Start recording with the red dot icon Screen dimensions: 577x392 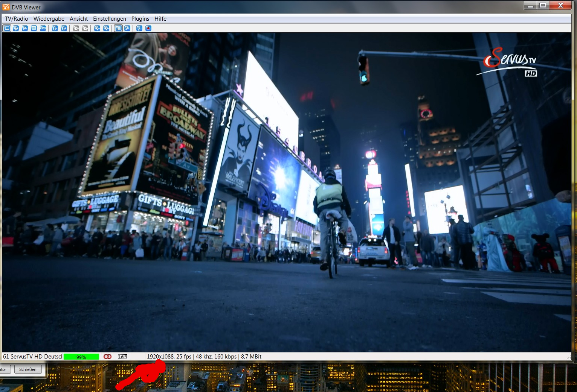click(x=148, y=28)
